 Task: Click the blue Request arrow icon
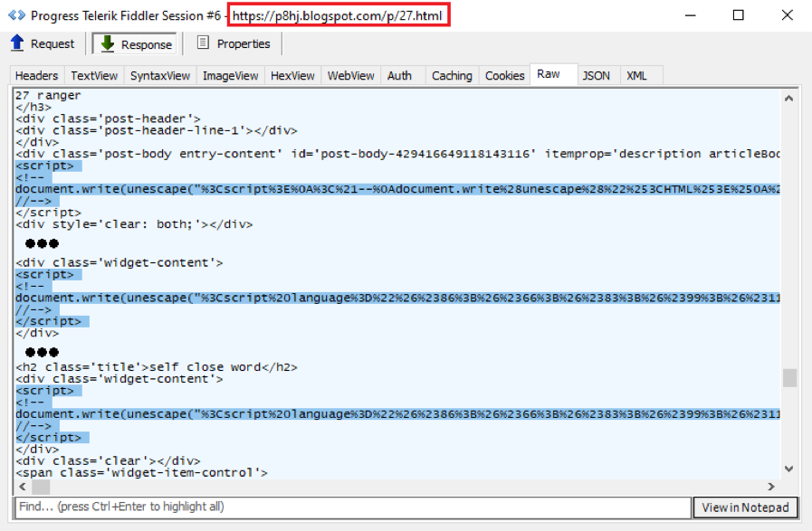tap(17, 43)
